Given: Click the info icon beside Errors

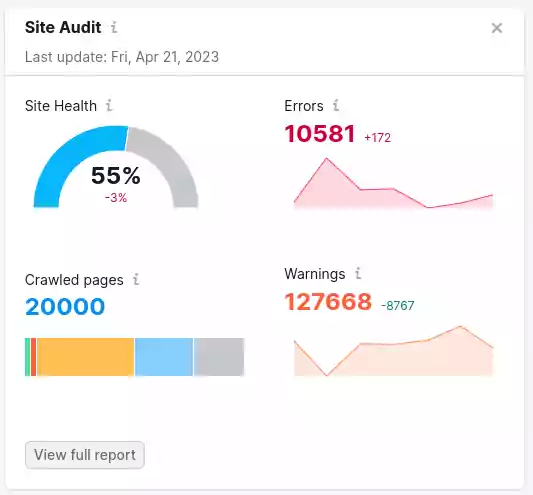Looking at the screenshot, I should (x=336, y=105).
